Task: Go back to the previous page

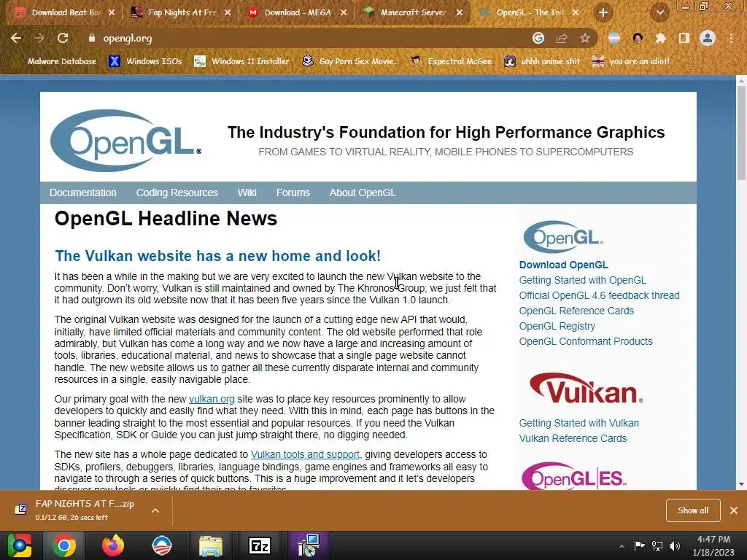Action: click(16, 38)
